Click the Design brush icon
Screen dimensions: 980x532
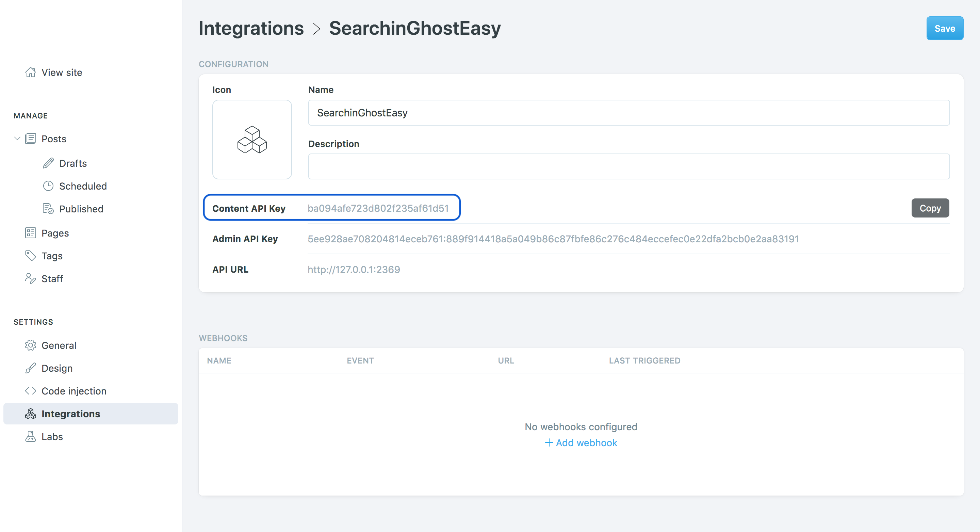30,368
